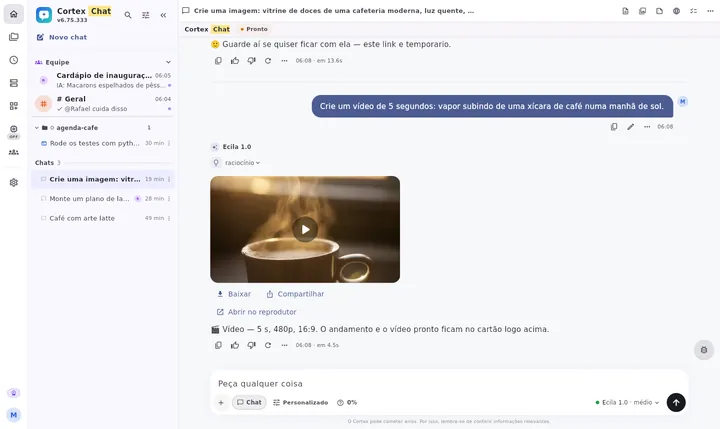
Task: Open more options for 4.5s video response
Action: click(285, 345)
